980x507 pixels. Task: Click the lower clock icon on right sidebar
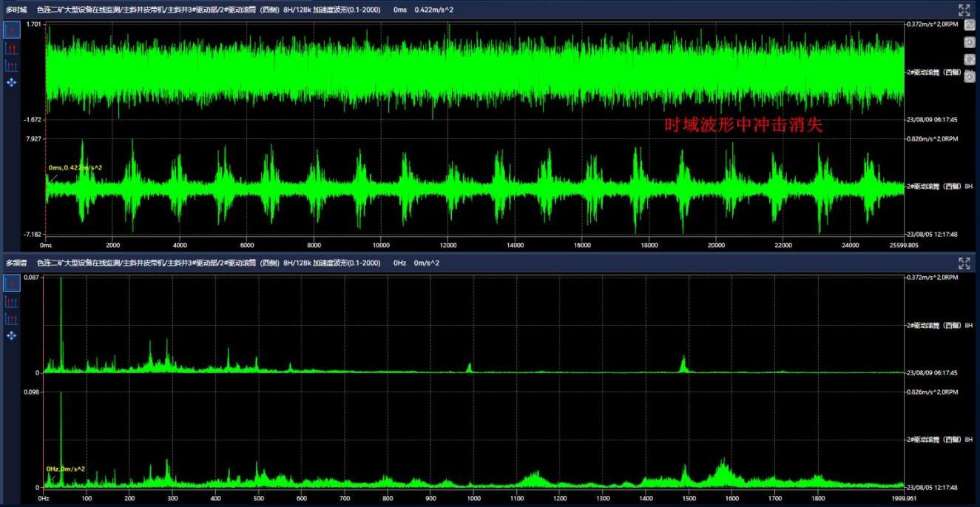(970, 76)
